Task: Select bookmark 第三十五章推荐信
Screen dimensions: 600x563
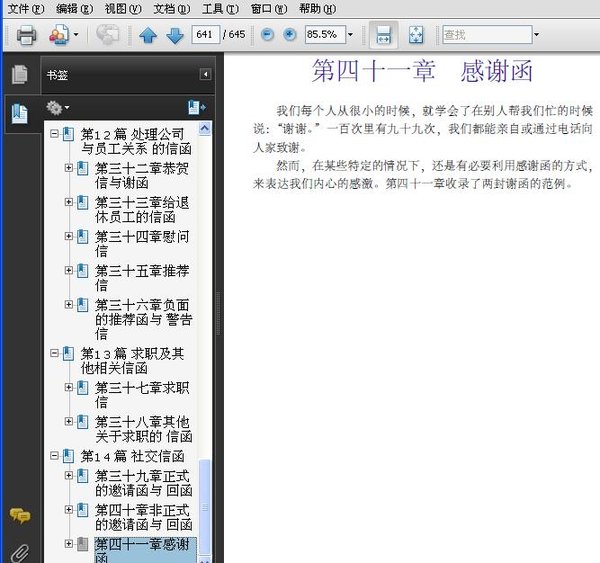Action: tap(142, 278)
